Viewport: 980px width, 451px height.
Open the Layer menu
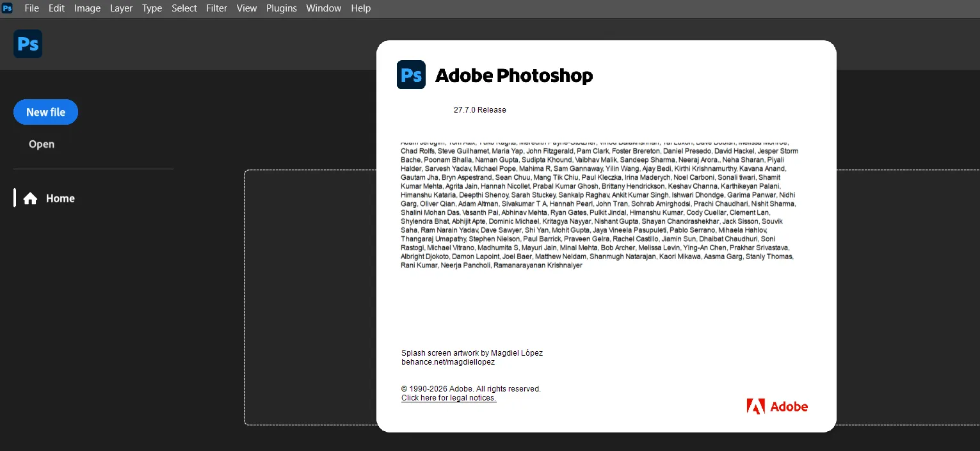click(121, 8)
